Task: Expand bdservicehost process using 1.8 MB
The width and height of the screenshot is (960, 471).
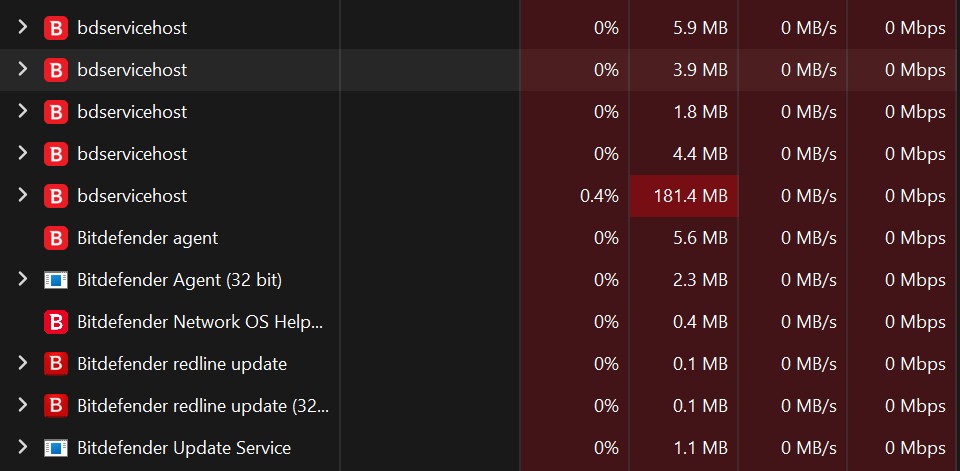Action: click(x=23, y=111)
